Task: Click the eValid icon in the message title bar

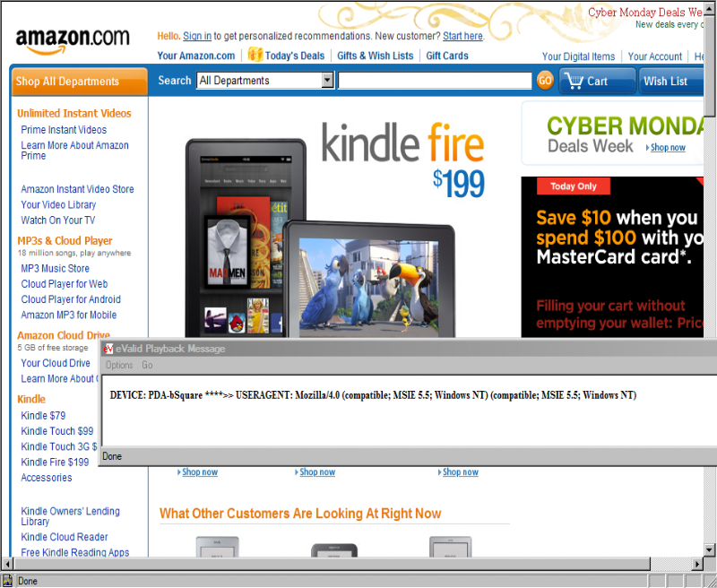Action: 108,349
